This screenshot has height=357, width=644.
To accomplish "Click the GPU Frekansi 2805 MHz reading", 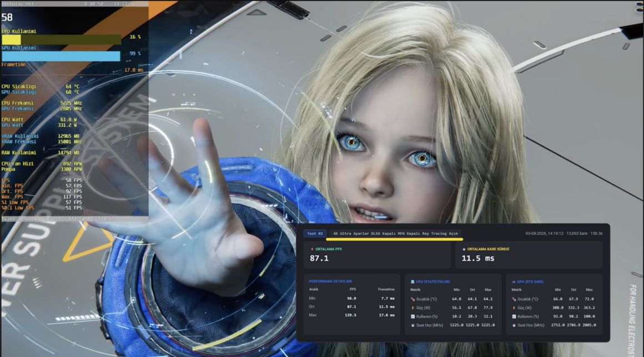I will point(71,108).
